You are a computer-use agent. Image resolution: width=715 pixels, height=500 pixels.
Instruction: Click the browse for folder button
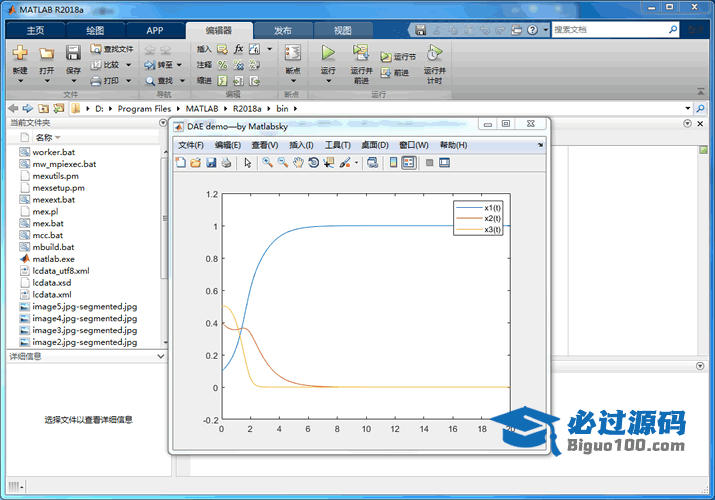(x=59, y=108)
